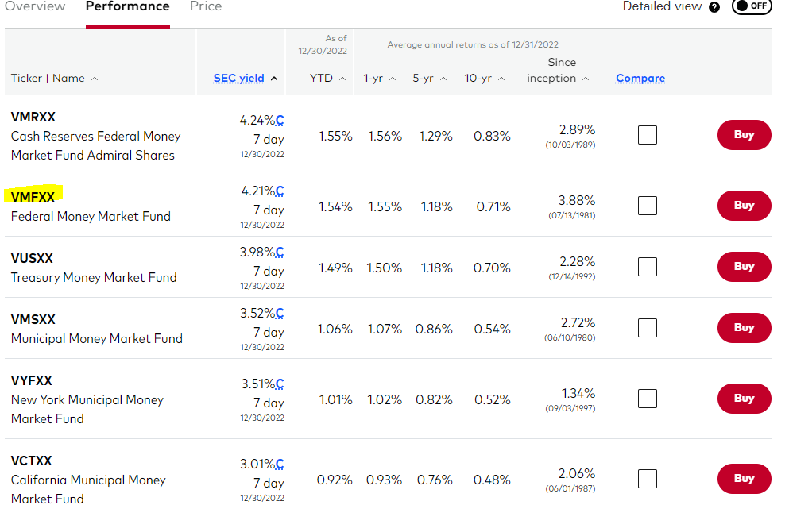This screenshot has height=532, width=789.
Task: Check the compare box for VCTXX
Action: 647,479
